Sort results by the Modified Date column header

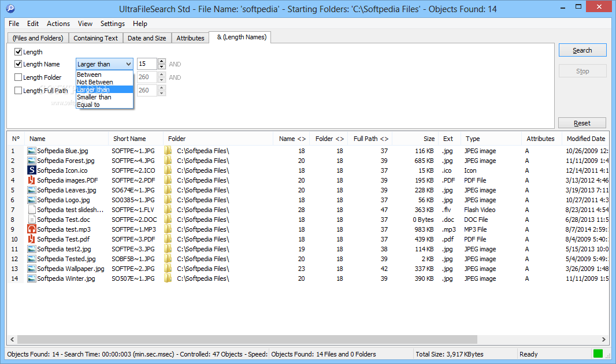[x=585, y=139]
